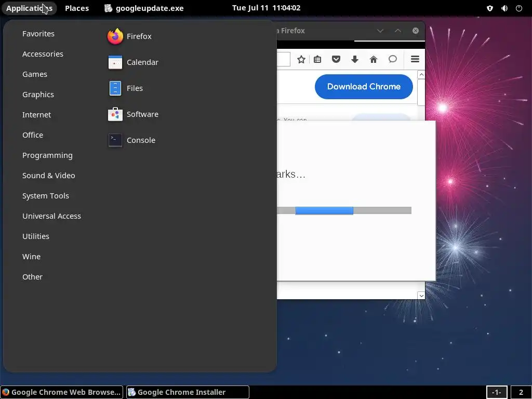Screen dimensions: 532x399
Task: Select the Games category
Action: click(35, 74)
